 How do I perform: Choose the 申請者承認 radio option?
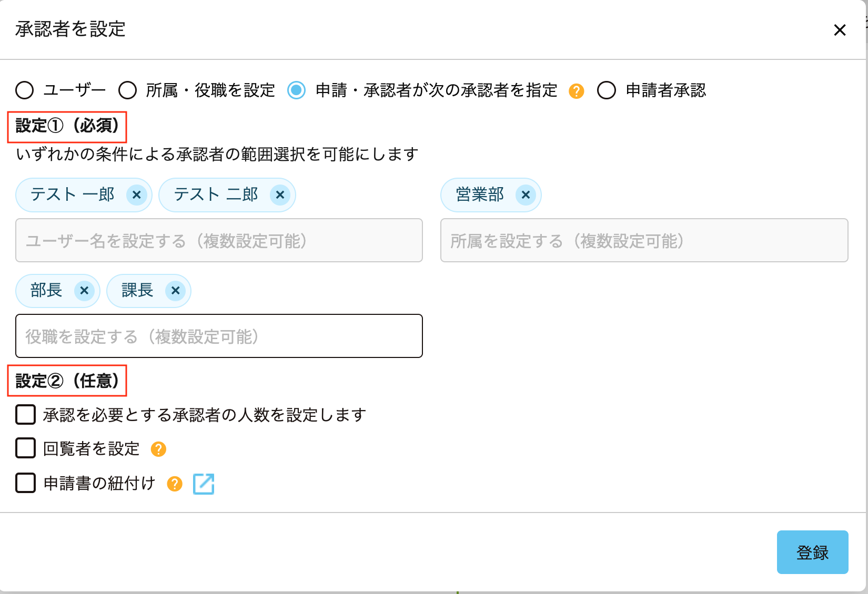(x=607, y=90)
